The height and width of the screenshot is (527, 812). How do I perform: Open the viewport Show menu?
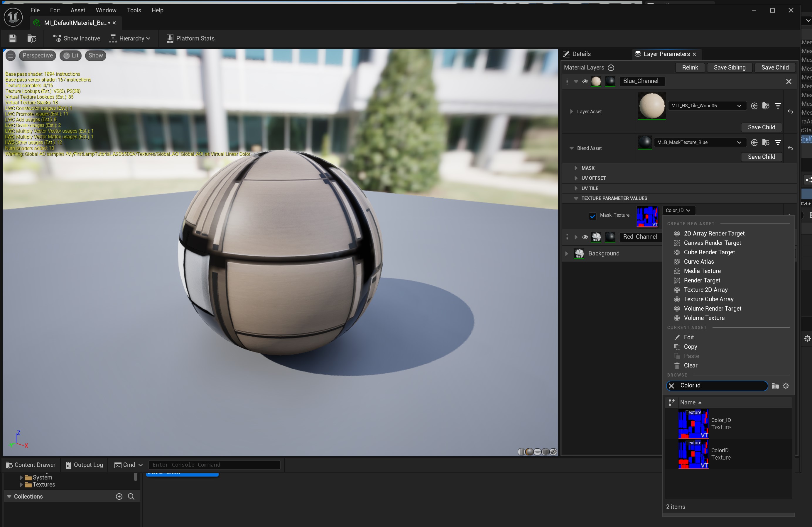coord(96,55)
